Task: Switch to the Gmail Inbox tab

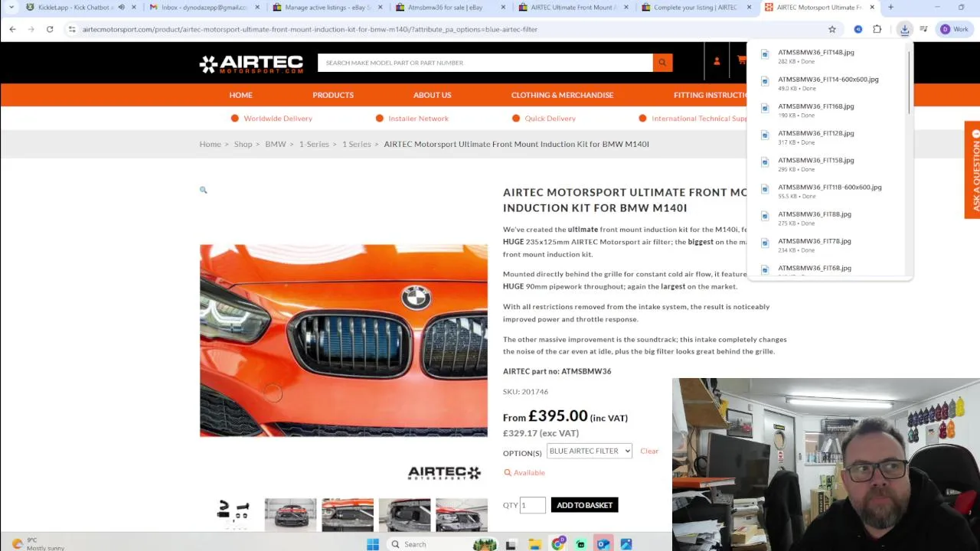Action: coord(201,8)
